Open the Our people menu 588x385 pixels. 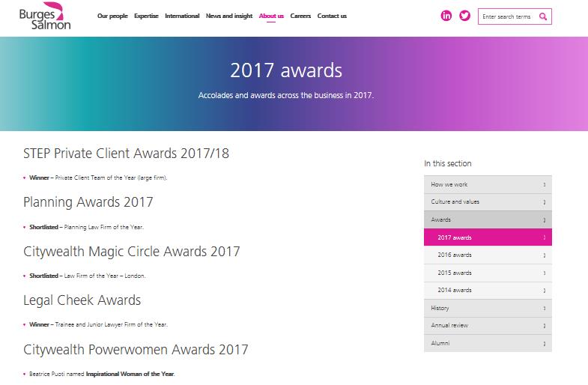[112, 16]
